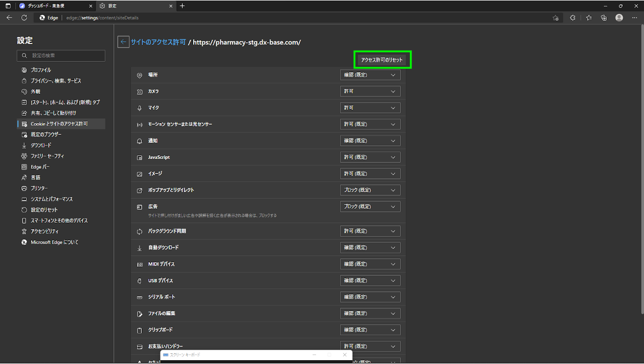Switch to the ダッシュボード browser tab
644x364 pixels.
51,6
